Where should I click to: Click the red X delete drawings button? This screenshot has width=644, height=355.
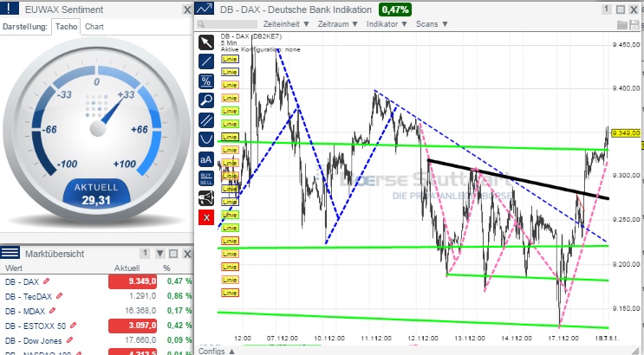[x=206, y=217]
